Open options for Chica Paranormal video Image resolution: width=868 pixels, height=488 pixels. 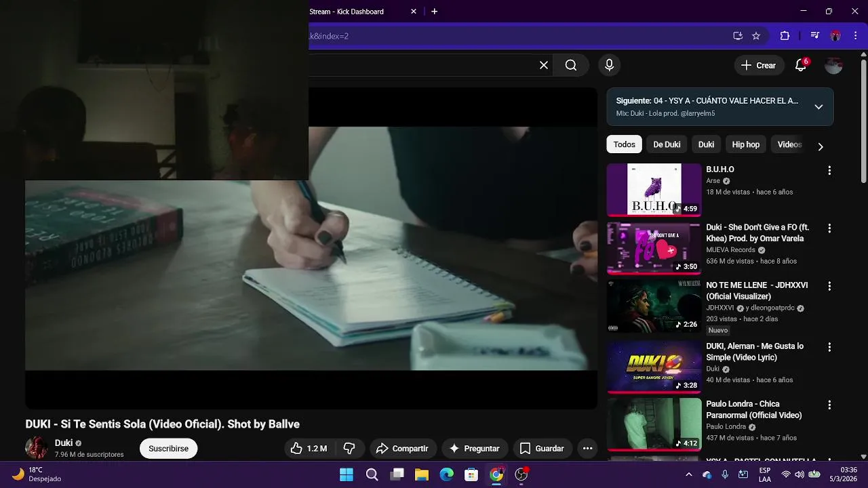coord(829,405)
